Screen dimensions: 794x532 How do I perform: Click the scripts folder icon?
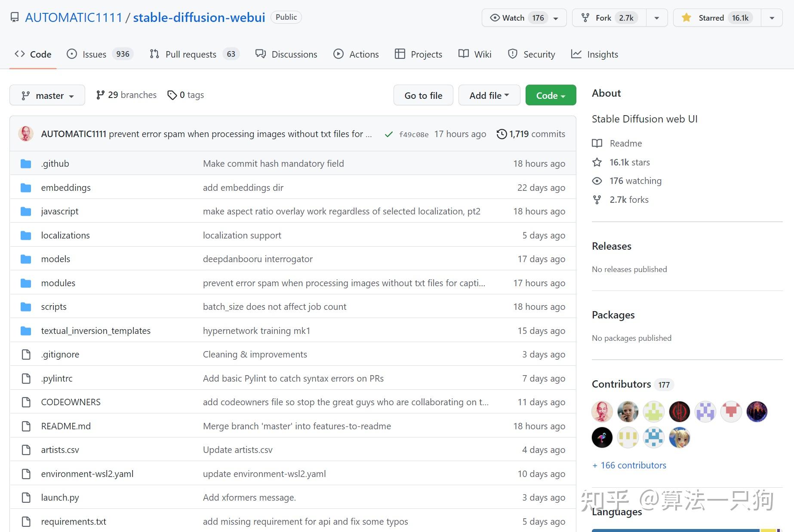click(x=26, y=307)
